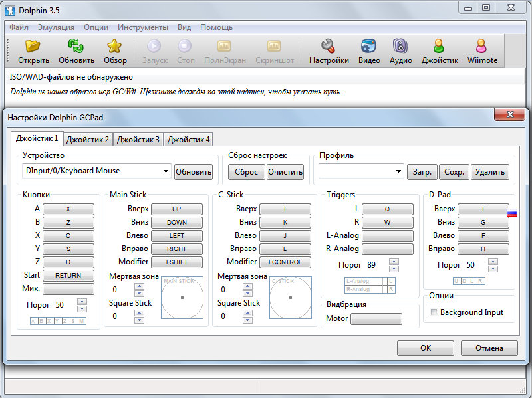Click the Удалить delete profile button
This screenshot has width=532, height=398.
490,172
